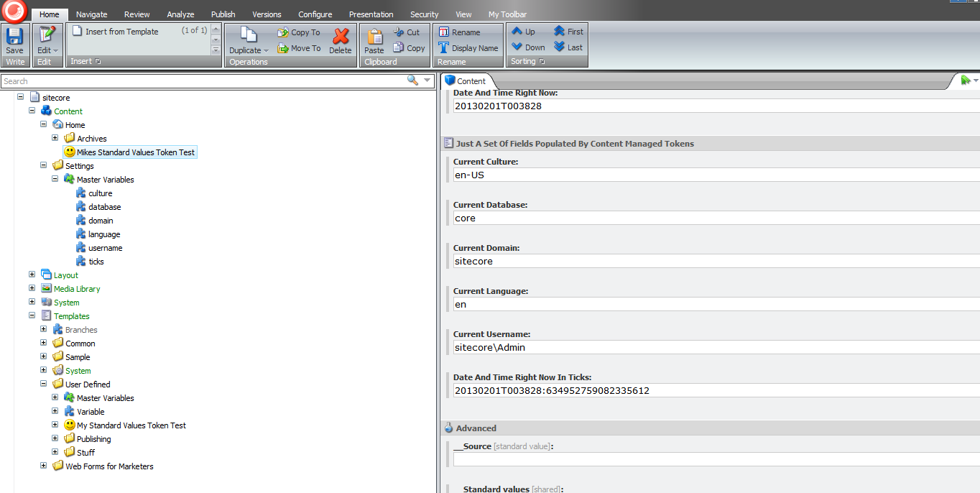Click the Save icon in ribbon

(x=14, y=37)
